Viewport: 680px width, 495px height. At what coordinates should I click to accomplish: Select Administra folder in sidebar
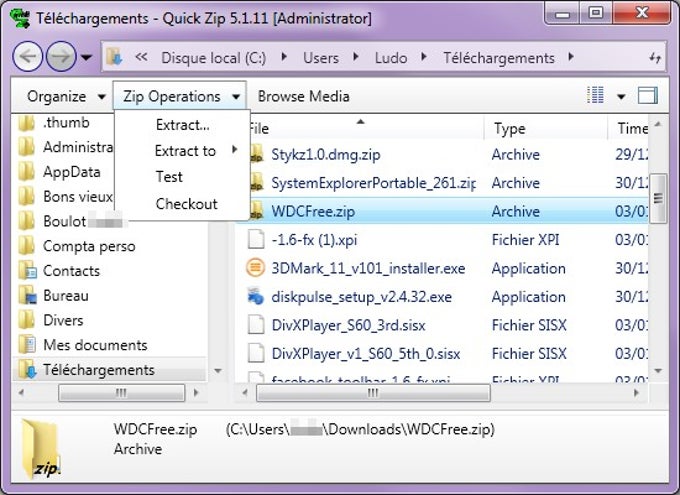[x=78, y=148]
